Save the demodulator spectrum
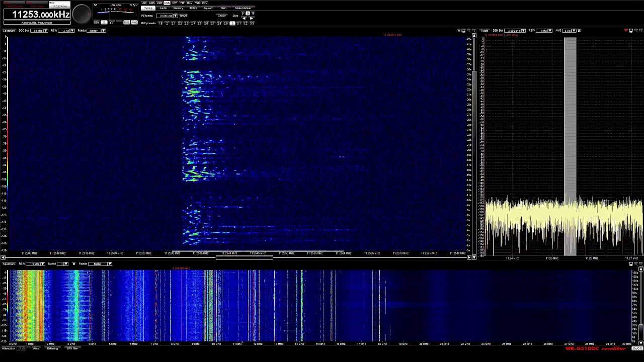The height and width of the screenshot is (362, 644). [631, 31]
